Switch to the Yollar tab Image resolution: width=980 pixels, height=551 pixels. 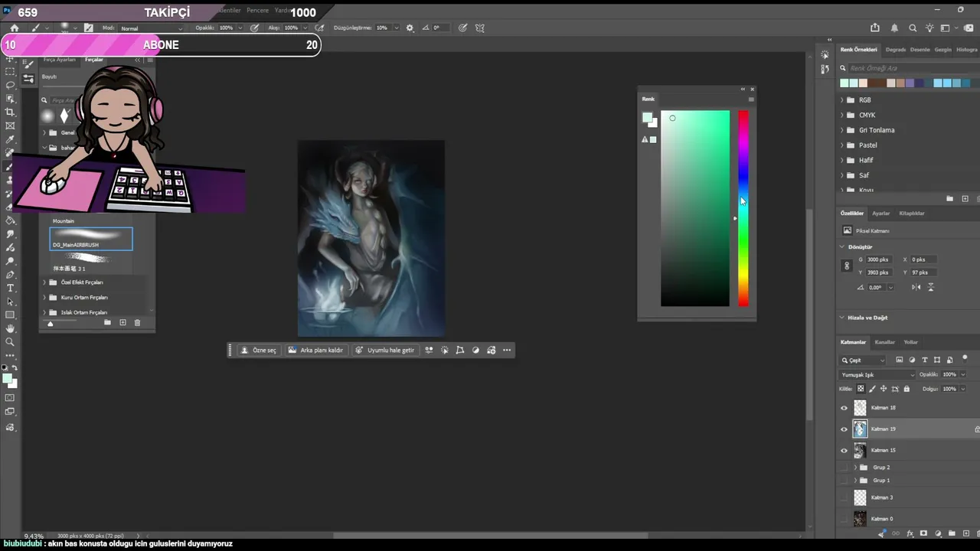[x=910, y=342]
